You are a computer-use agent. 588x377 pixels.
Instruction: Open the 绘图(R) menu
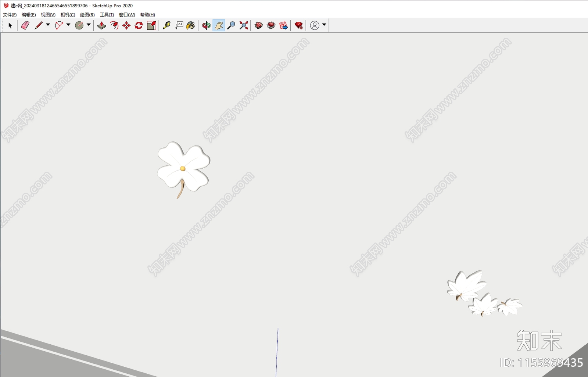coord(87,15)
